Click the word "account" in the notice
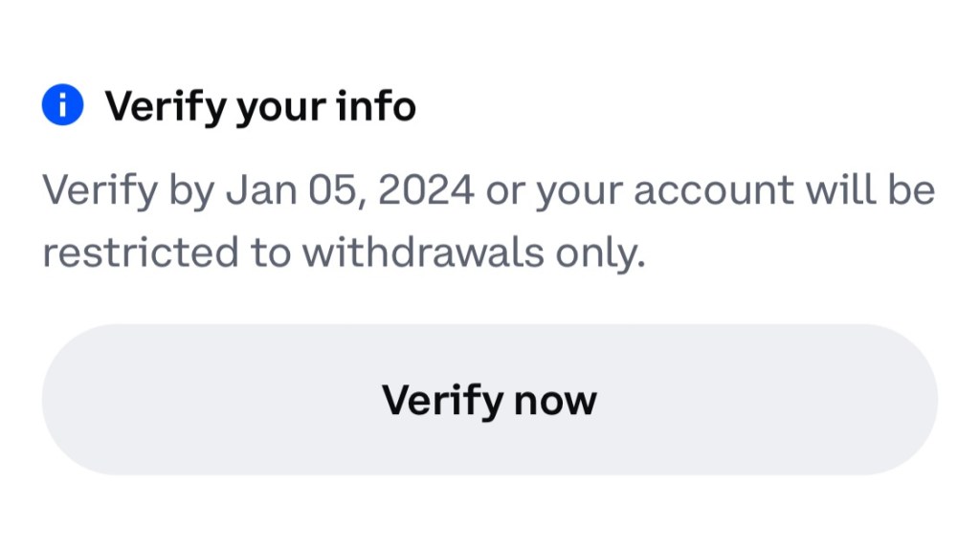980x549 pixels. (712, 191)
